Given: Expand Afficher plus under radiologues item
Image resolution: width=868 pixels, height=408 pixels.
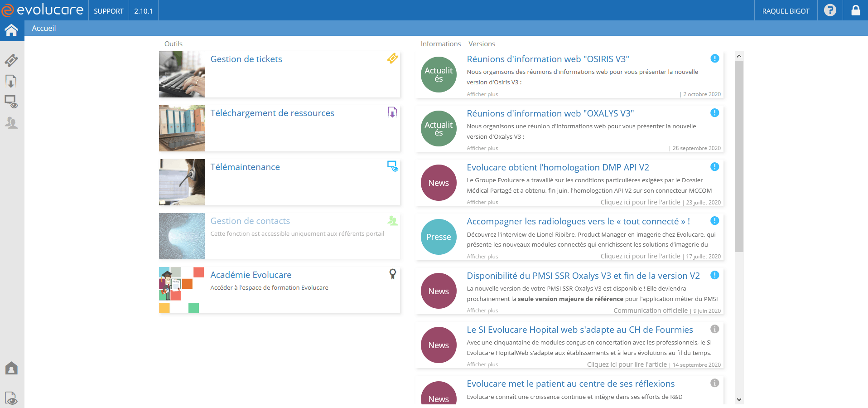Looking at the screenshot, I should 482,257.
